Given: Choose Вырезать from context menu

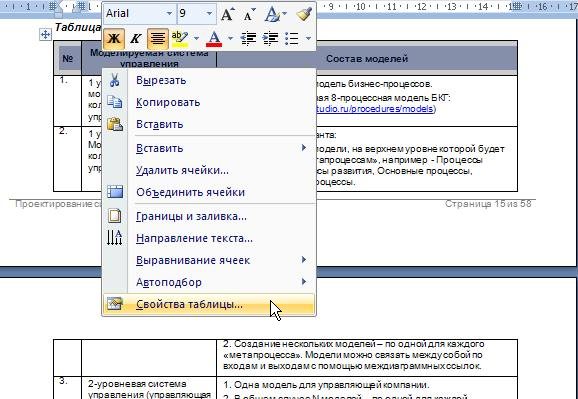Looking at the screenshot, I should pos(209,80).
